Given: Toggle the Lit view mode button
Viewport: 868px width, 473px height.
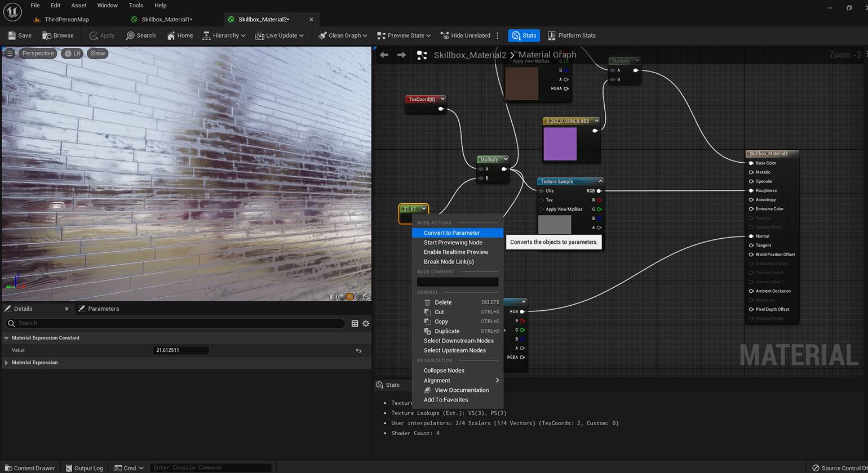Looking at the screenshot, I should 72,53.
